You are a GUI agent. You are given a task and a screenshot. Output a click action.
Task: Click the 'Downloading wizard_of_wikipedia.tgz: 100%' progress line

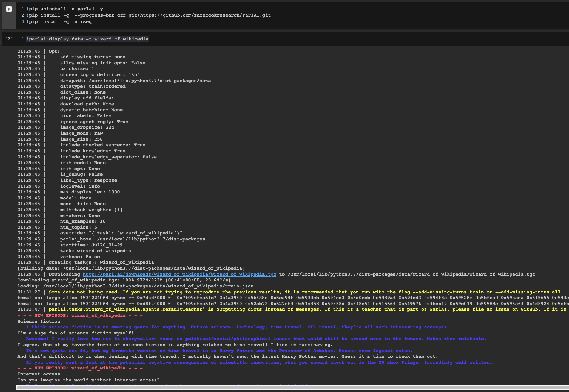pyautogui.click(x=124, y=280)
